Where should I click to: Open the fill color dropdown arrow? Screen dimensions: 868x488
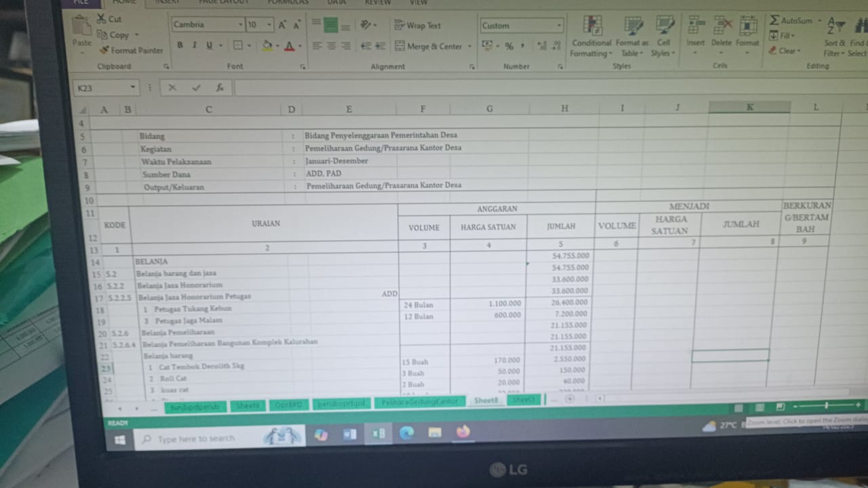coord(277,46)
